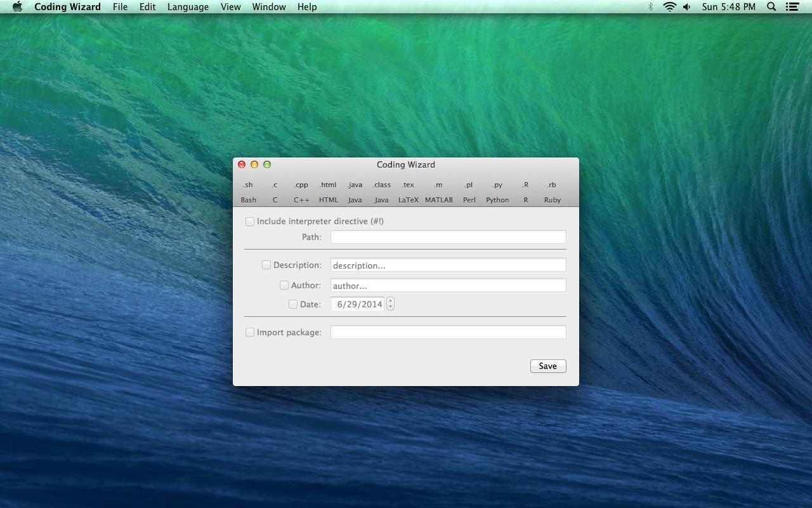Viewport: 812px width, 508px height.
Task: Click the Save button
Action: coord(548,366)
